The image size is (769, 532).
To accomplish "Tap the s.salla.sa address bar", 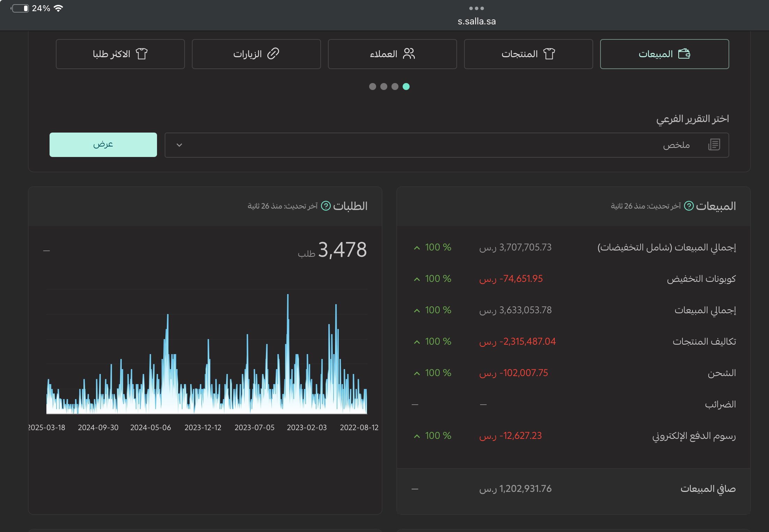I will click(x=476, y=21).
